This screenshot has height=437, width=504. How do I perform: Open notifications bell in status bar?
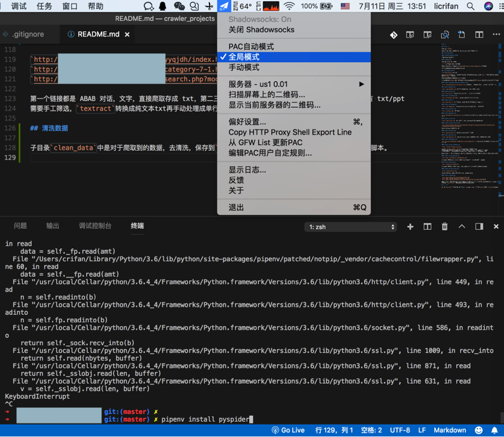pyautogui.click(x=494, y=431)
